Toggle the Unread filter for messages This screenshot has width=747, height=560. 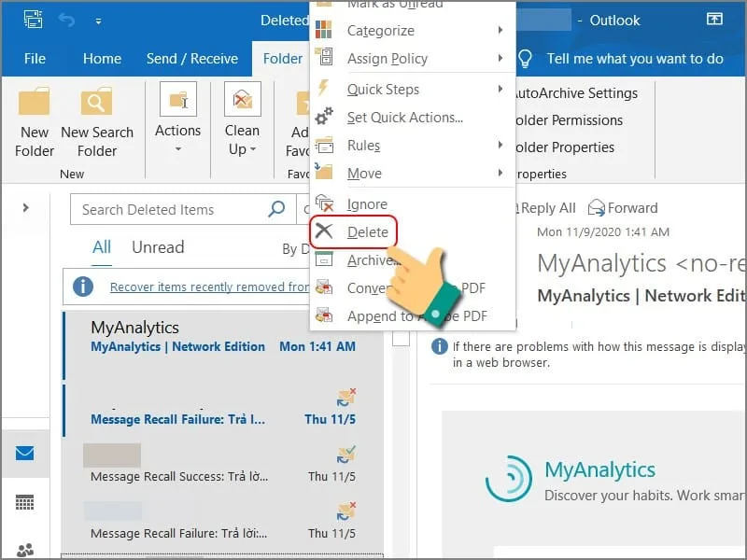tap(158, 247)
